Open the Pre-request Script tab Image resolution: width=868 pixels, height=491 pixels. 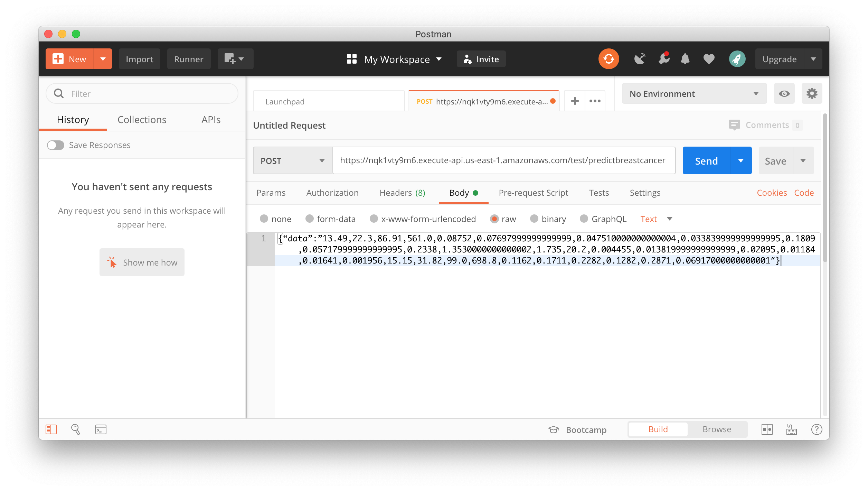coord(533,193)
